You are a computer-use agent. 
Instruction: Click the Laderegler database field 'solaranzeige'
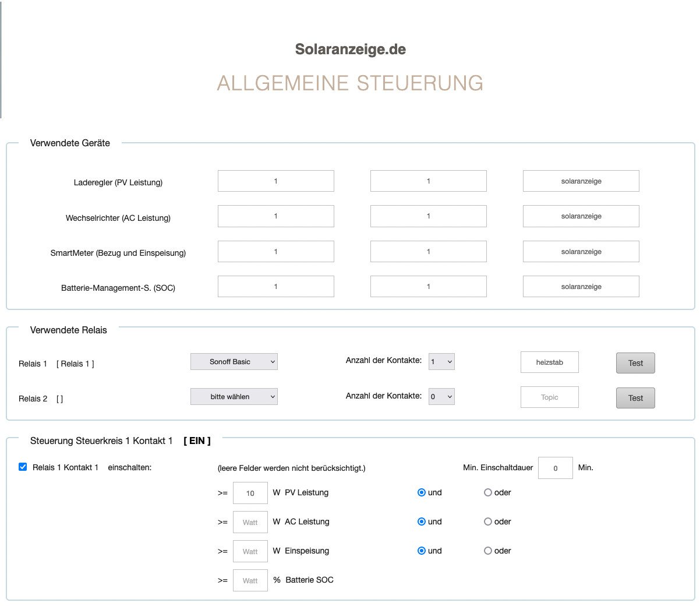point(581,181)
